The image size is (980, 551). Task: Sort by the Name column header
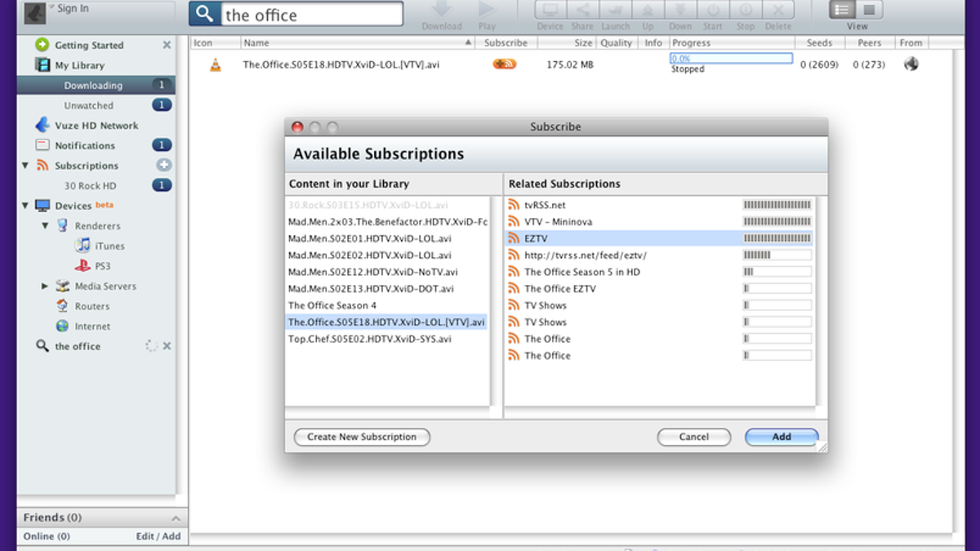pos(358,42)
